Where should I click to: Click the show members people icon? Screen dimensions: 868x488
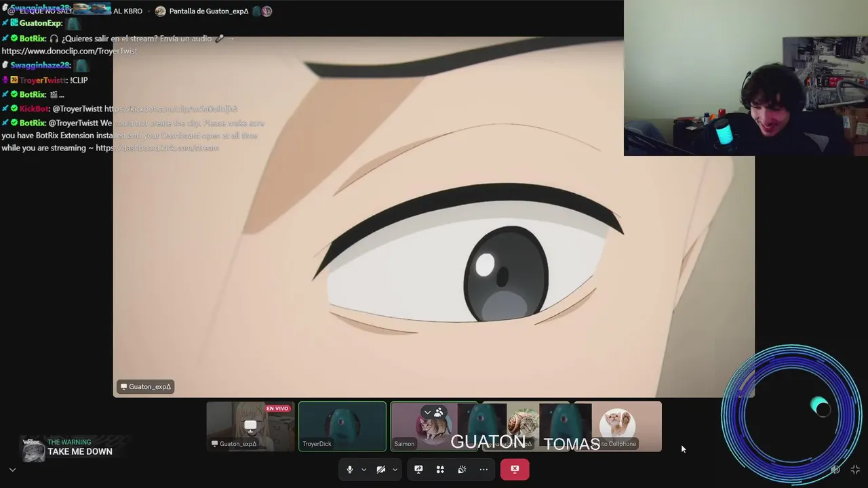(x=439, y=412)
